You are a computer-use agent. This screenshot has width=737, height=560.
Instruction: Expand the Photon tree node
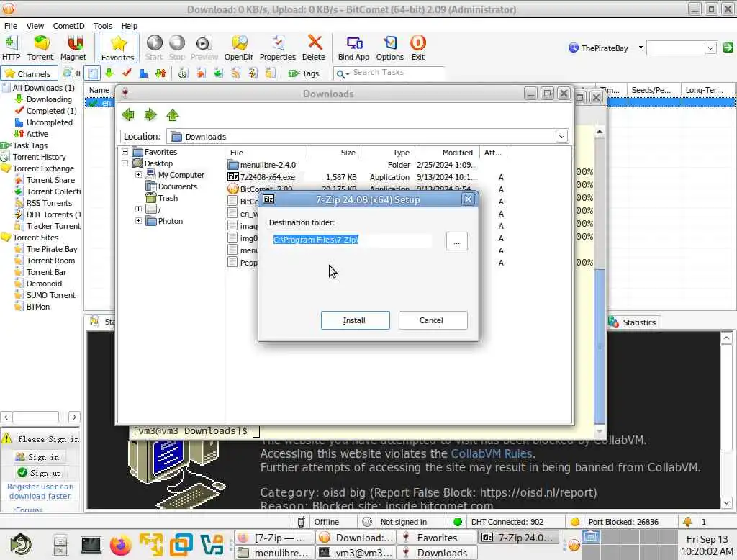point(139,220)
